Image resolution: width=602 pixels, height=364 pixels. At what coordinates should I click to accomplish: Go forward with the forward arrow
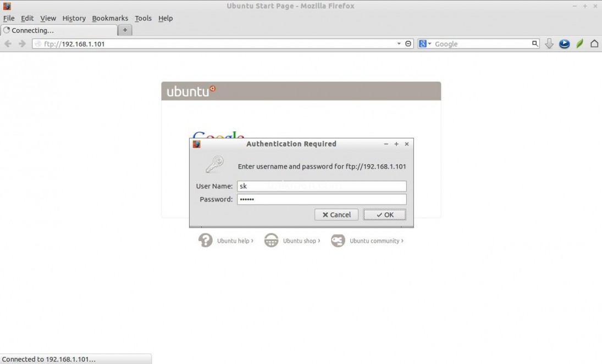pyautogui.click(x=22, y=44)
